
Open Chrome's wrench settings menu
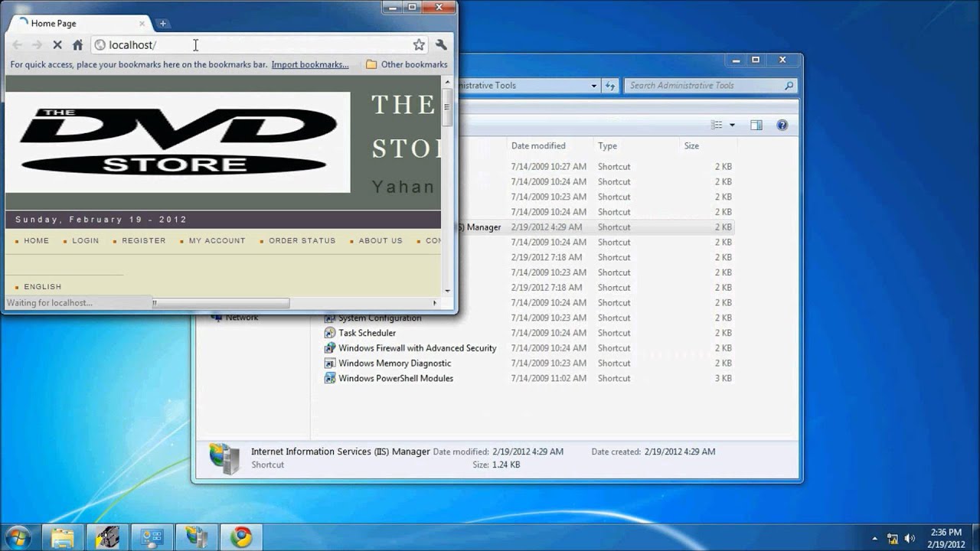pyautogui.click(x=442, y=45)
